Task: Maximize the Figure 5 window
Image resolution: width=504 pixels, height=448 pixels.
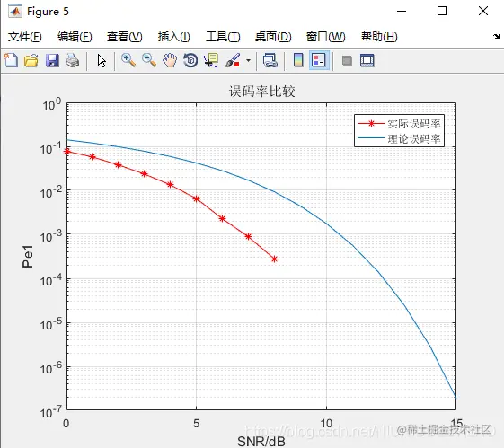Action: [x=442, y=12]
